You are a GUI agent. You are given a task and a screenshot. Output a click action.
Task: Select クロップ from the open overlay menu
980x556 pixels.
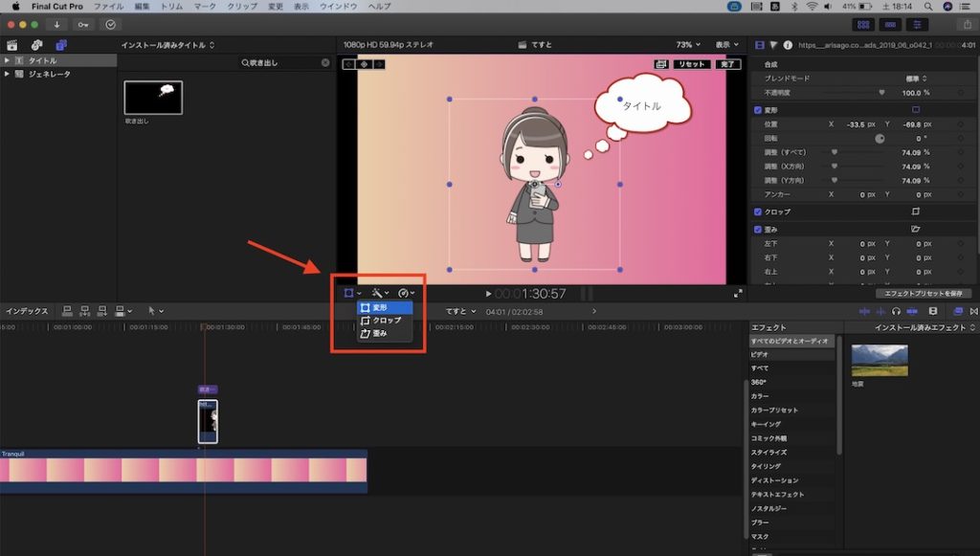point(383,320)
